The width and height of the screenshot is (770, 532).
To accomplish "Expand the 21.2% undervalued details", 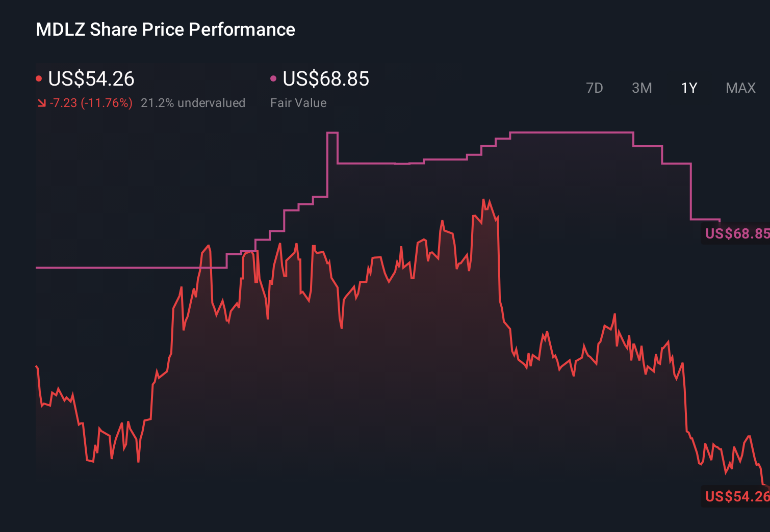I will pyautogui.click(x=193, y=102).
